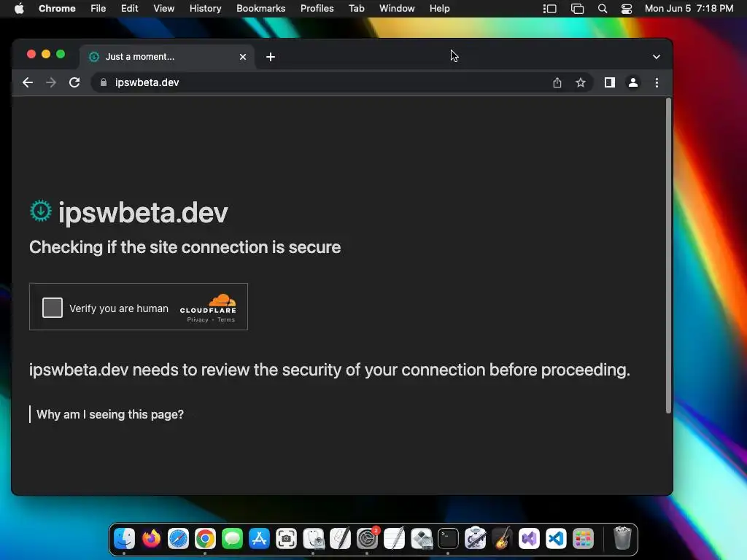Click Stage Manager menu bar icon
Image resolution: width=747 pixels, height=560 pixels.
[x=550, y=8]
